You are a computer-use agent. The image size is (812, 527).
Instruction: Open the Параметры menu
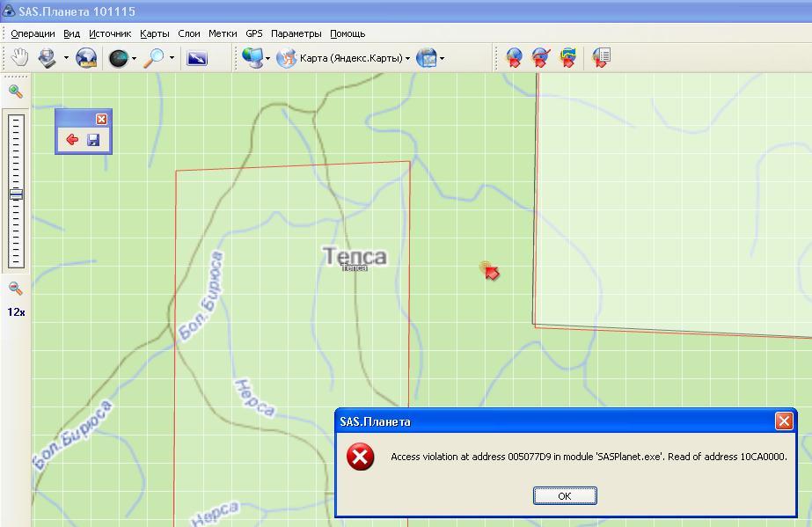(296, 33)
